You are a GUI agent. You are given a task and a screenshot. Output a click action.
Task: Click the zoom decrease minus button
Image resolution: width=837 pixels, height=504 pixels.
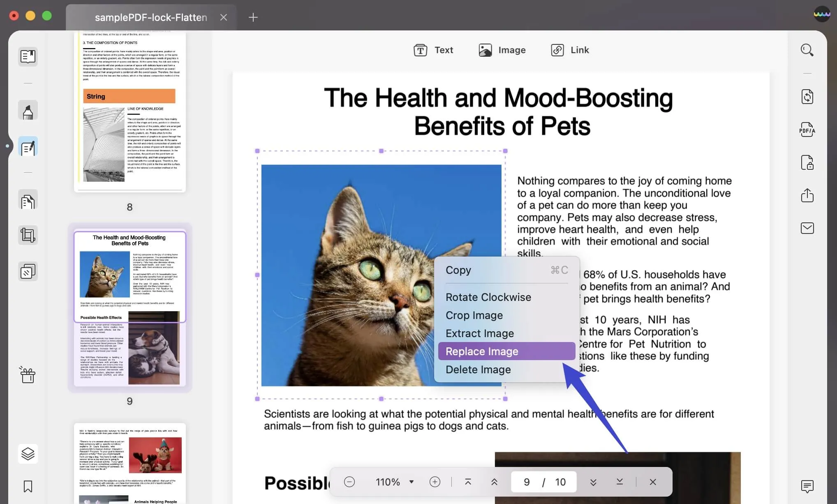(x=349, y=482)
